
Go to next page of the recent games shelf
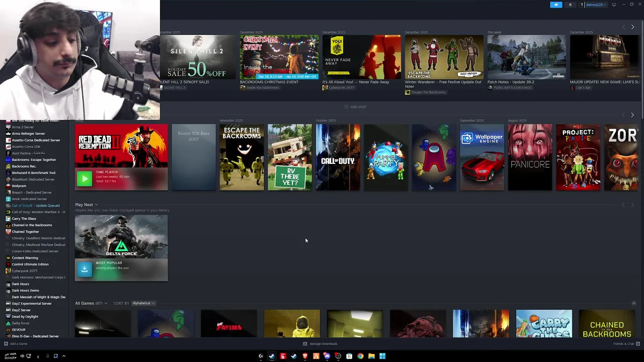point(632,115)
